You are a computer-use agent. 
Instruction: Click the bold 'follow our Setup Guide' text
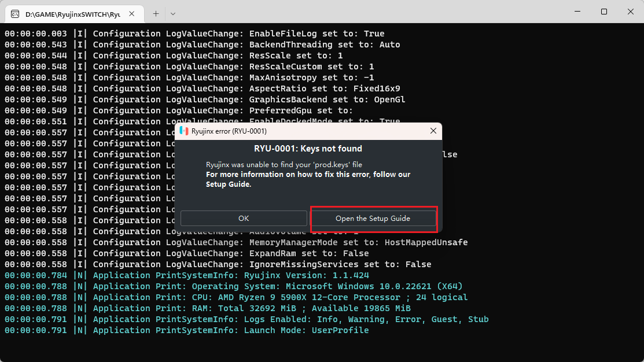click(x=308, y=179)
